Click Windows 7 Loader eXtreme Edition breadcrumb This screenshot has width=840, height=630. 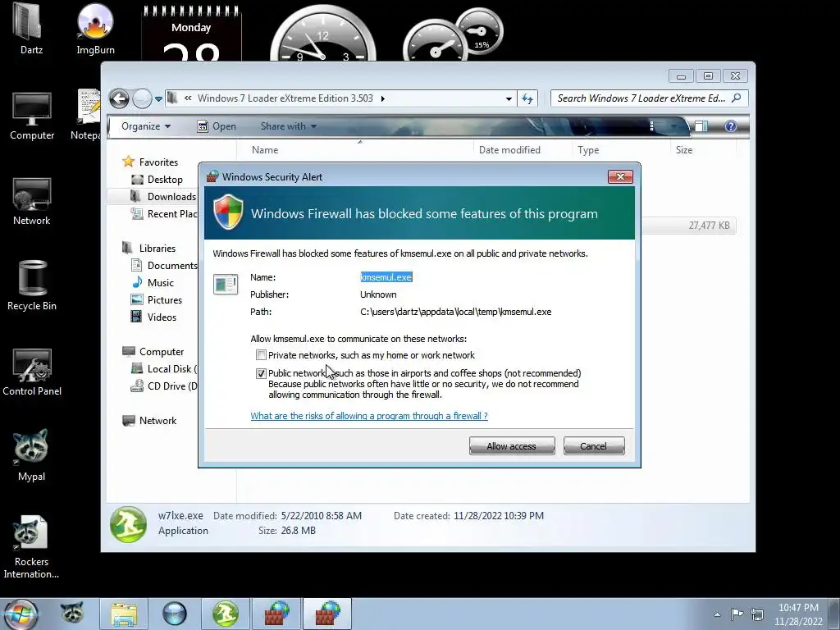tap(285, 98)
